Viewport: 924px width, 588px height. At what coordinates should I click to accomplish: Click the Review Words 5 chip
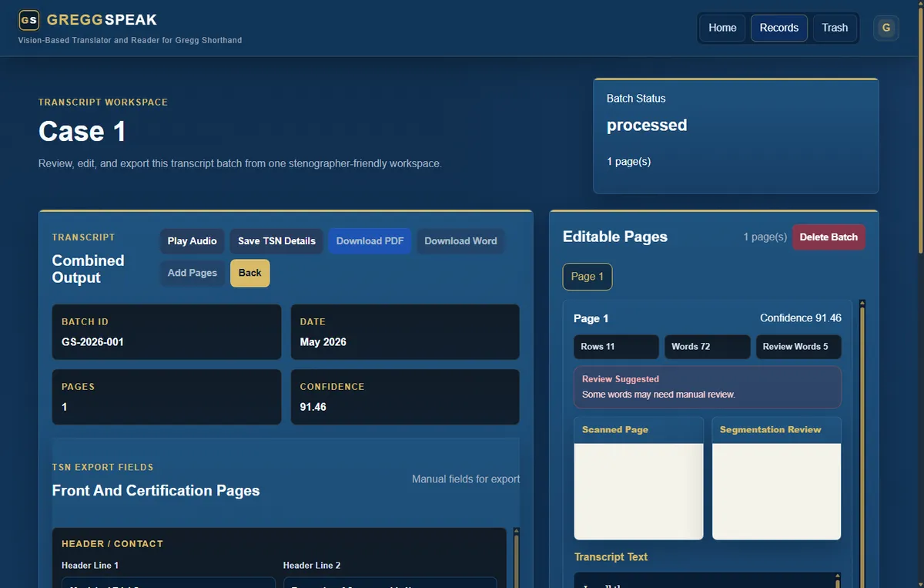(x=798, y=347)
